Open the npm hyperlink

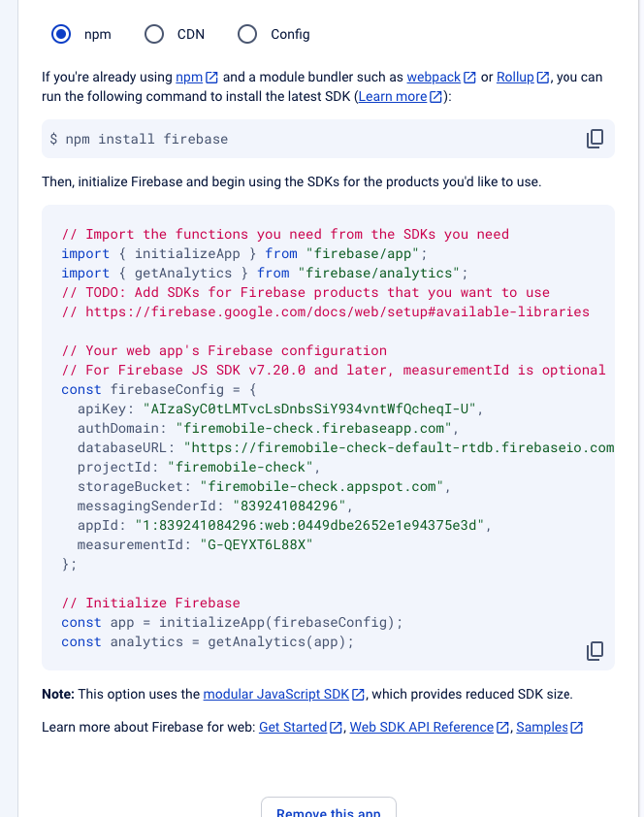click(189, 77)
